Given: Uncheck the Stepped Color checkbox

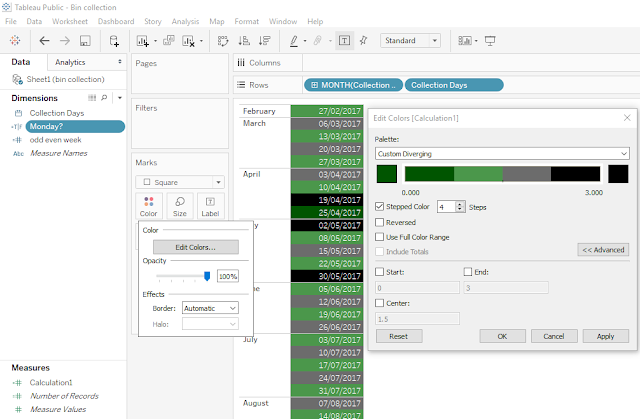Looking at the screenshot, I should pyautogui.click(x=380, y=206).
